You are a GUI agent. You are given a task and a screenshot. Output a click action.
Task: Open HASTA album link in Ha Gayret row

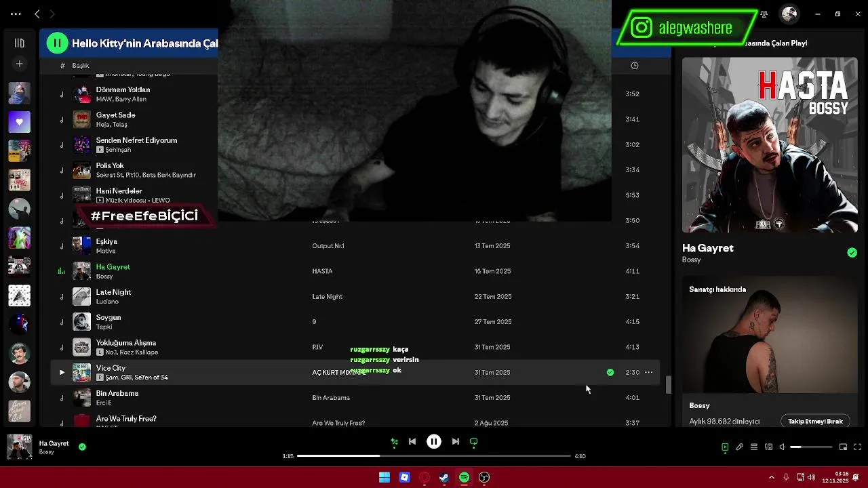[x=322, y=271]
